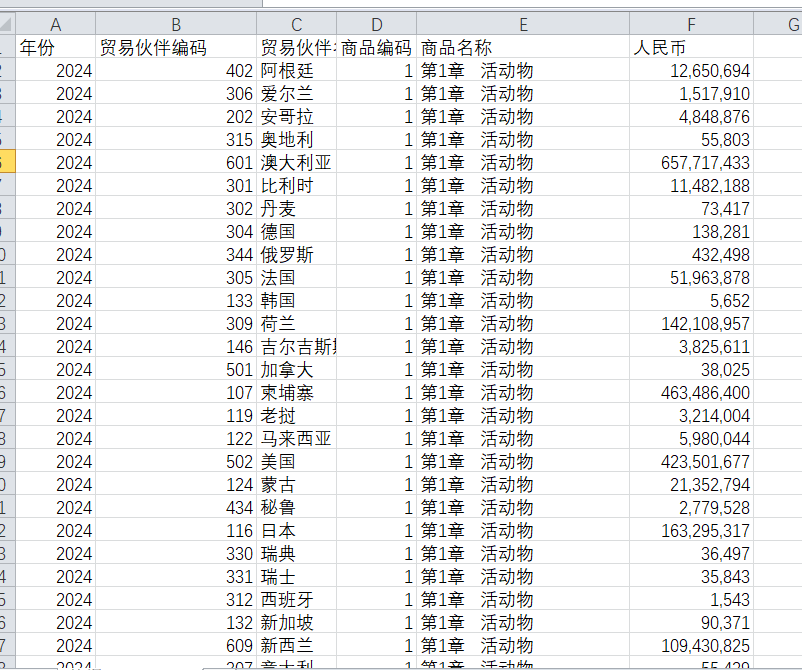Click the amount 12,650,694
The height and width of the screenshot is (670, 802).
pyautogui.click(x=691, y=70)
